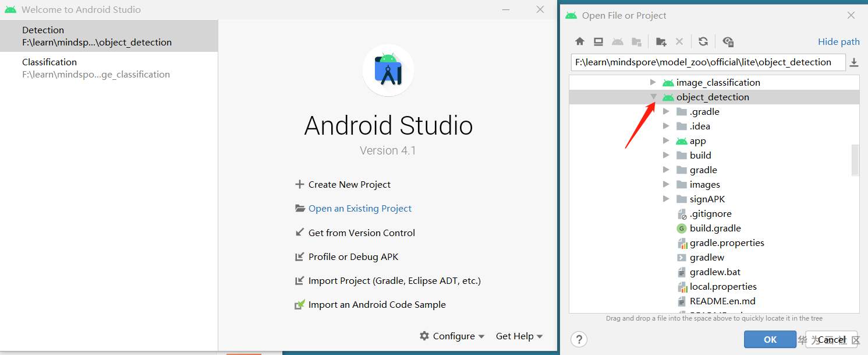Create a New Folder icon
Screen dimensions: 868x355
(661, 41)
